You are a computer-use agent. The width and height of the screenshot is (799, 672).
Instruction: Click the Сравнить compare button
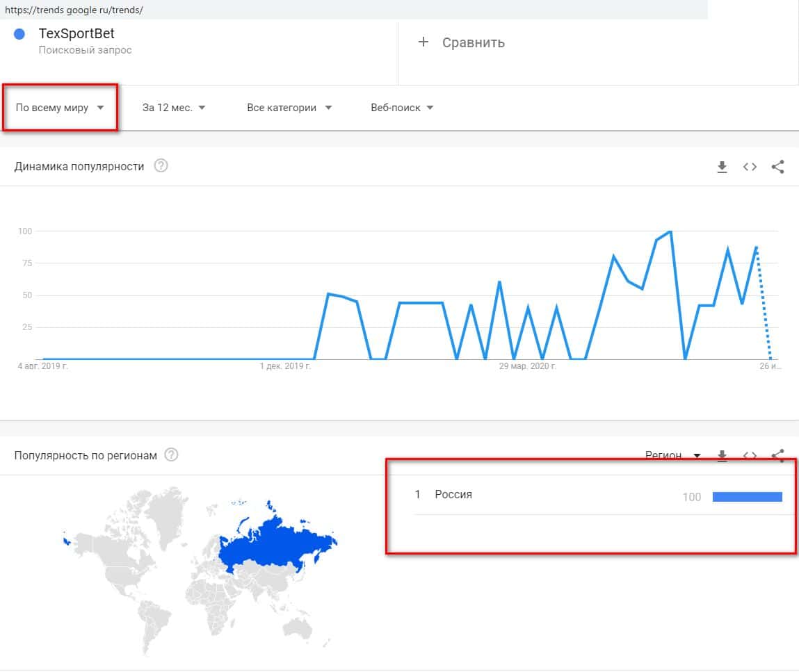(473, 42)
